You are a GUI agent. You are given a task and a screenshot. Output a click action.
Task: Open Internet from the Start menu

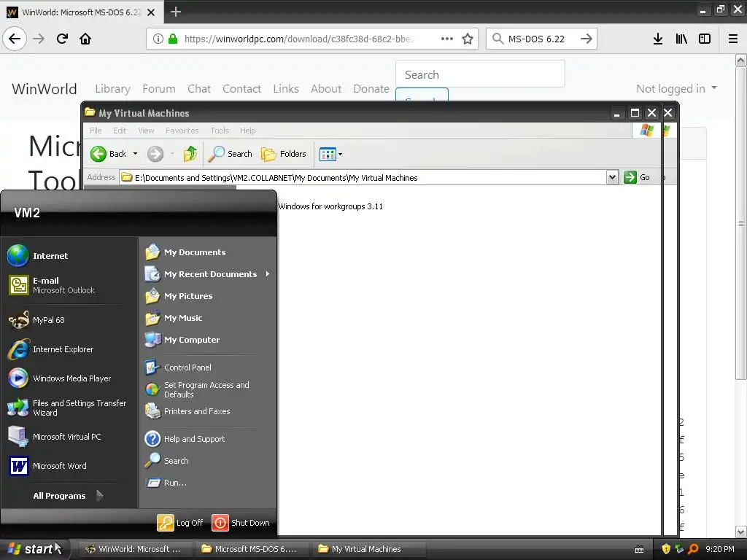[38, 256]
